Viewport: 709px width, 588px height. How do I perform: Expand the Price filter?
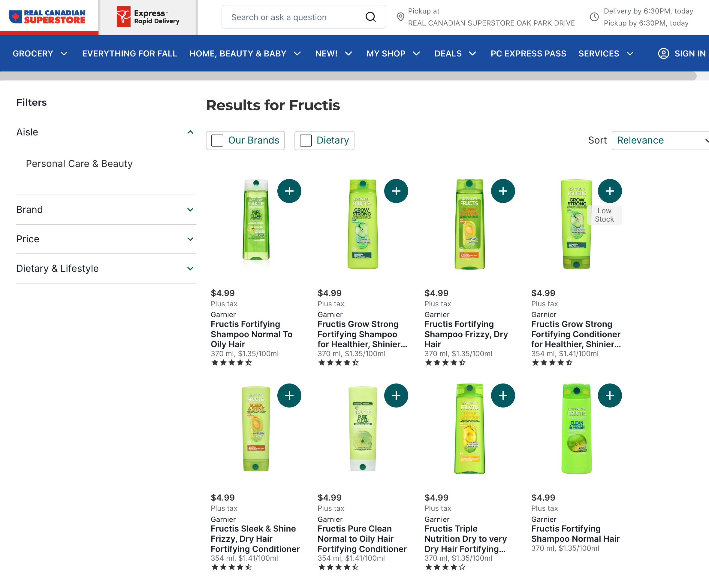[190, 239]
